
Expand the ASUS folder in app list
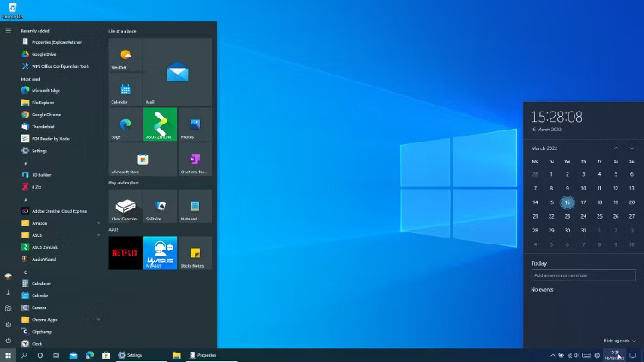click(60, 235)
